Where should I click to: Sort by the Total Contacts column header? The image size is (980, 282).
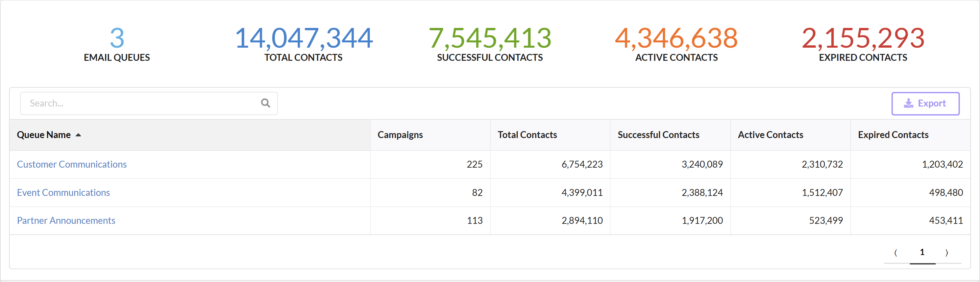(527, 135)
